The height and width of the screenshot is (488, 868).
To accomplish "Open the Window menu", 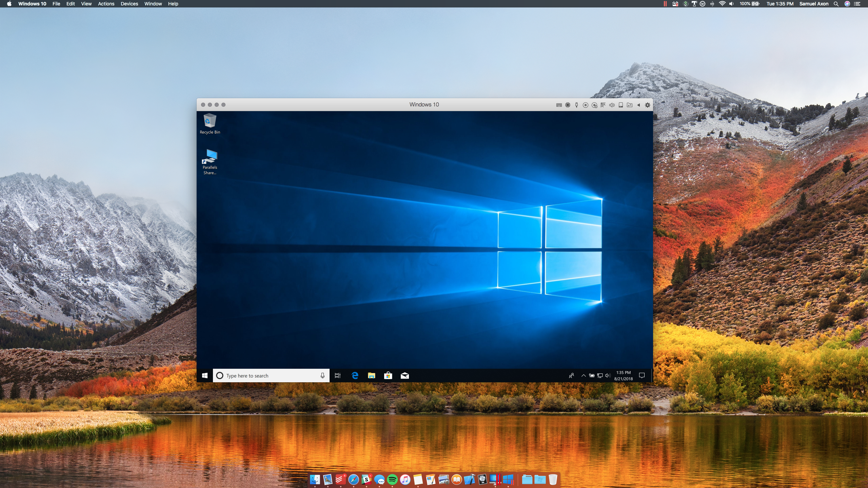I will coord(153,4).
